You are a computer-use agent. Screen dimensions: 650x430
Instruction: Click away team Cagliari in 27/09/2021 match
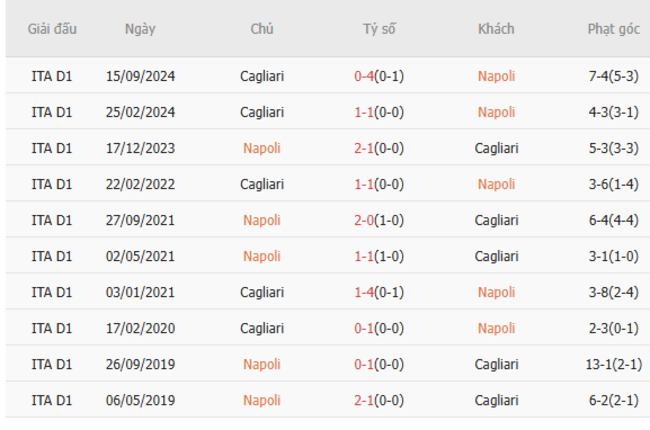coord(496,220)
